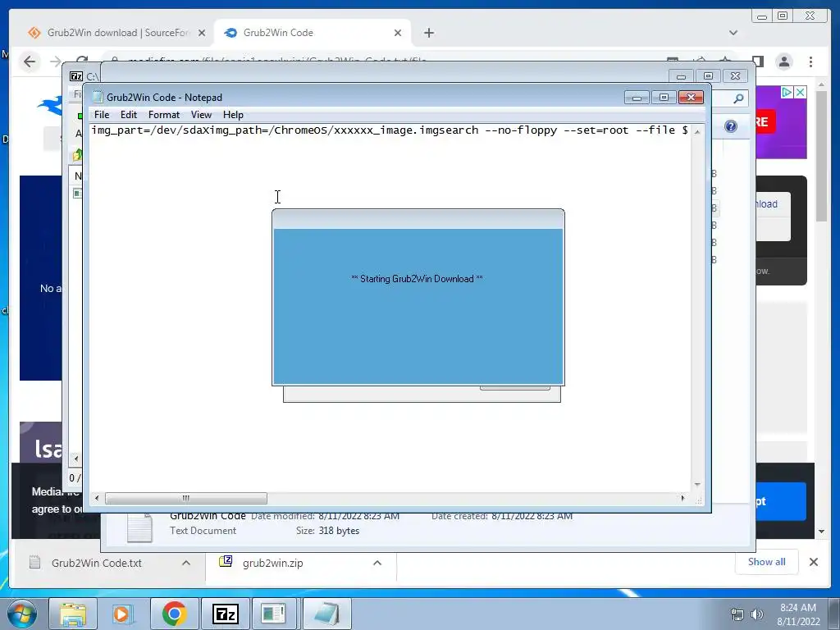
Task: Open Chrome tab search chevron
Action: (x=733, y=33)
